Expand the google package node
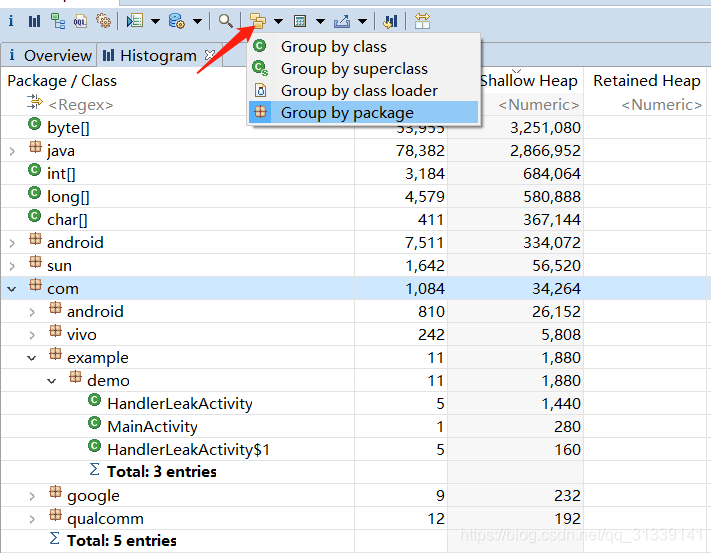 tap(32, 496)
